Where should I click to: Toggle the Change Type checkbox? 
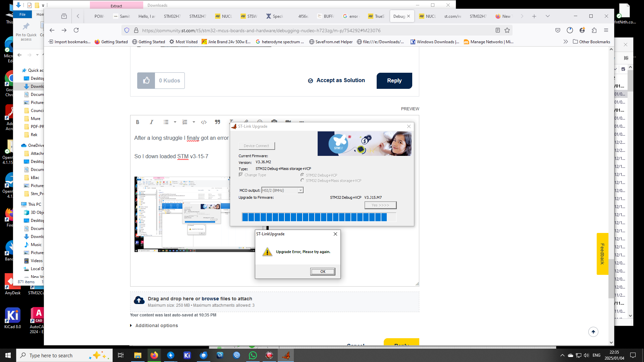pos(241,175)
